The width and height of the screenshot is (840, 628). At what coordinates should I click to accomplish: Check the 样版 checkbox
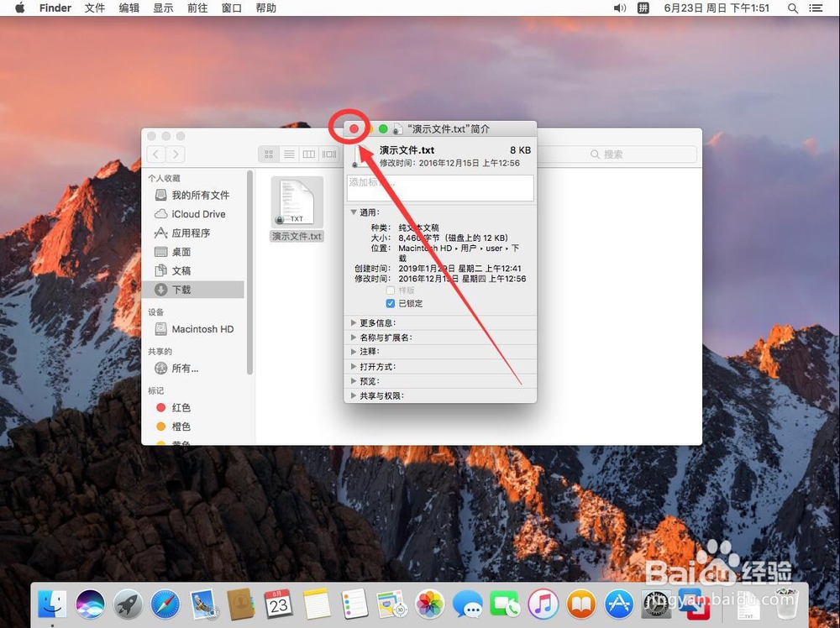[x=391, y=290]
